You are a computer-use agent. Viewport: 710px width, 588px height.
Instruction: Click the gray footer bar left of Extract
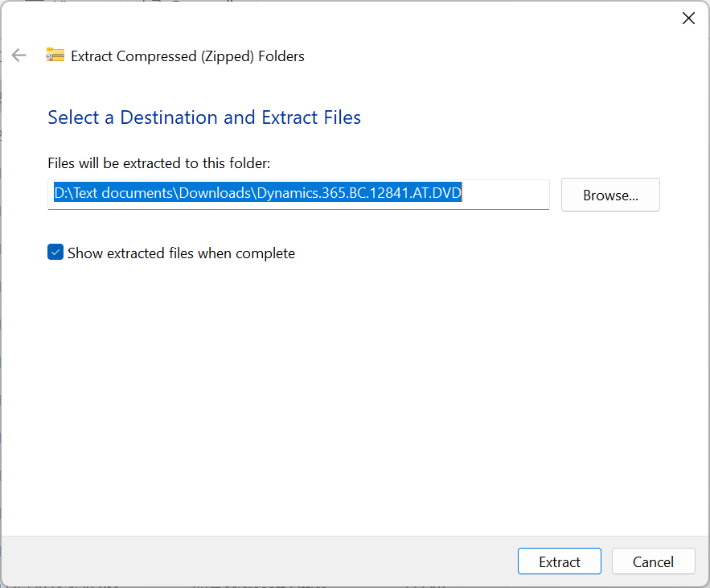pyautogui.click(x=257, y=561)
